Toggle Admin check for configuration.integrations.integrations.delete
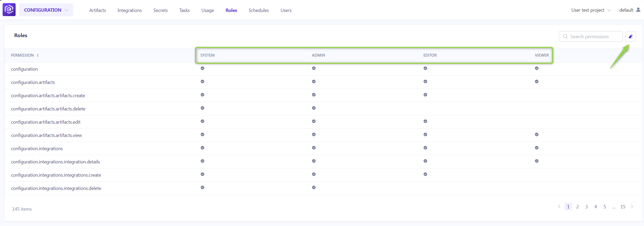The width and height of the screenshot is (644, 226). coord(314,188)
